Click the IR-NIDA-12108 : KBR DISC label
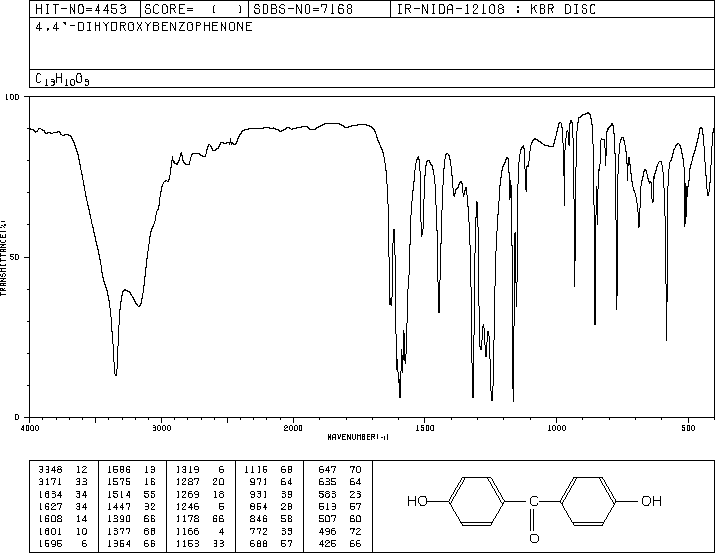The height and width of the screenshot is (553, 715). click(496, 9)
